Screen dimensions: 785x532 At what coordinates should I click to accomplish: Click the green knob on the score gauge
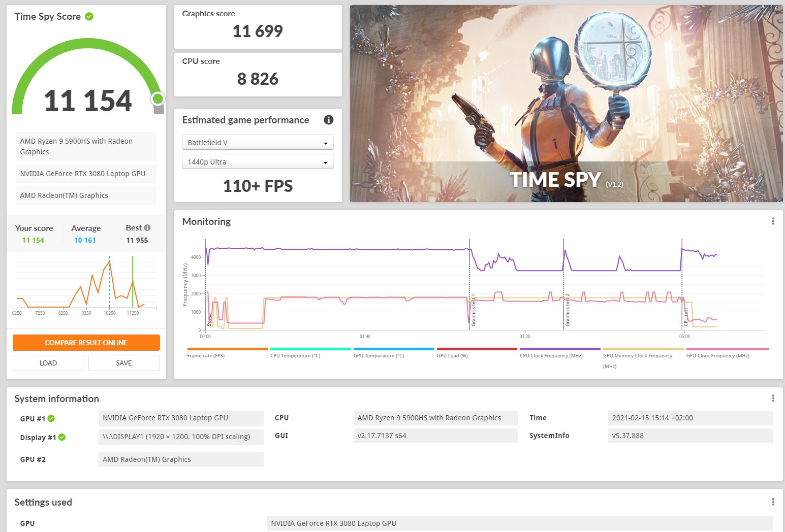tap(158, 98)
